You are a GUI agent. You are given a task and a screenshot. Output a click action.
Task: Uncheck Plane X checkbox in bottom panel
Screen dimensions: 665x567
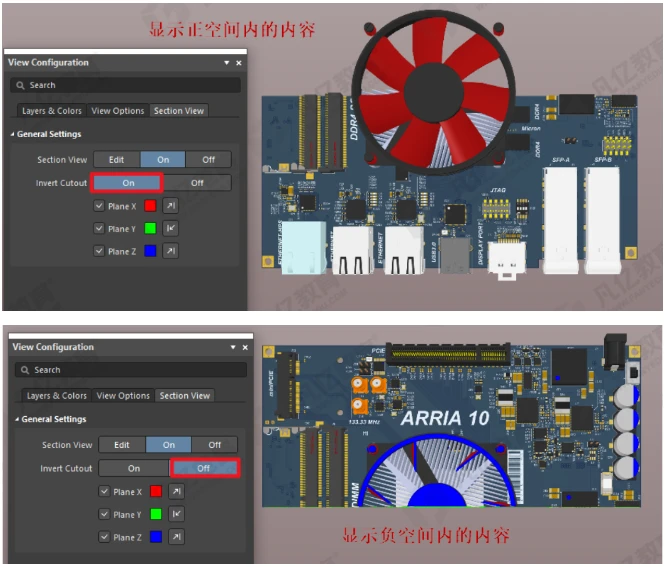point(104,492)
